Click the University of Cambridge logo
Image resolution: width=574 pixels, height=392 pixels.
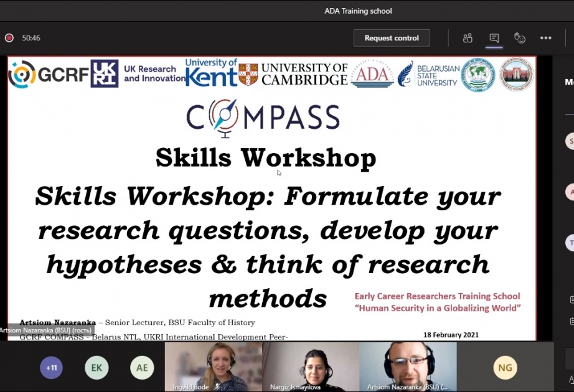pos(293,74)
